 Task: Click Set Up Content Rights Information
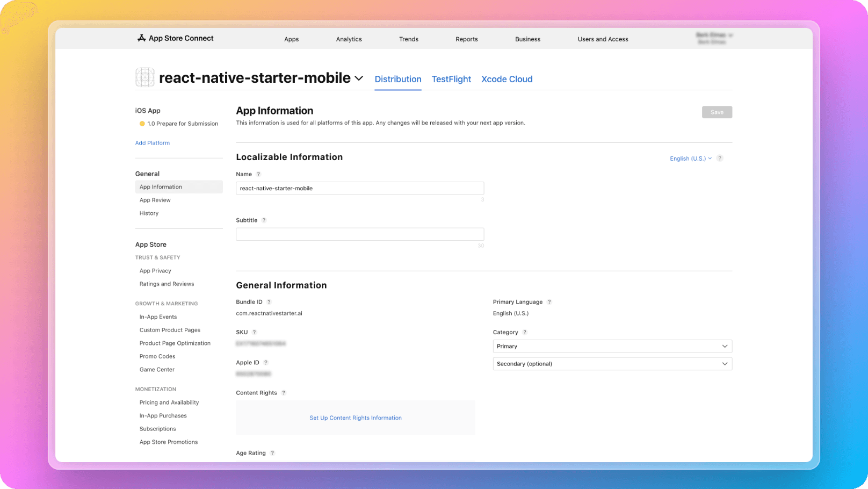pyautogui.click(x=356, y=418)
